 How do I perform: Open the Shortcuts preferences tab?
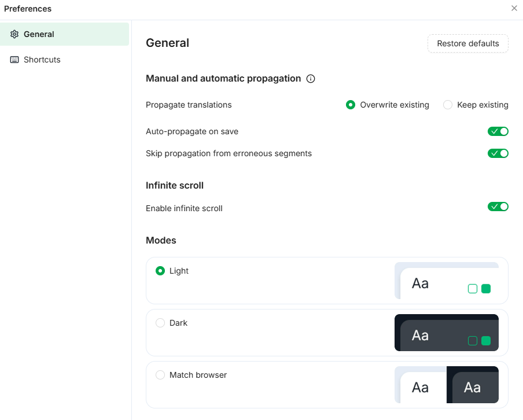coord(42,60)
